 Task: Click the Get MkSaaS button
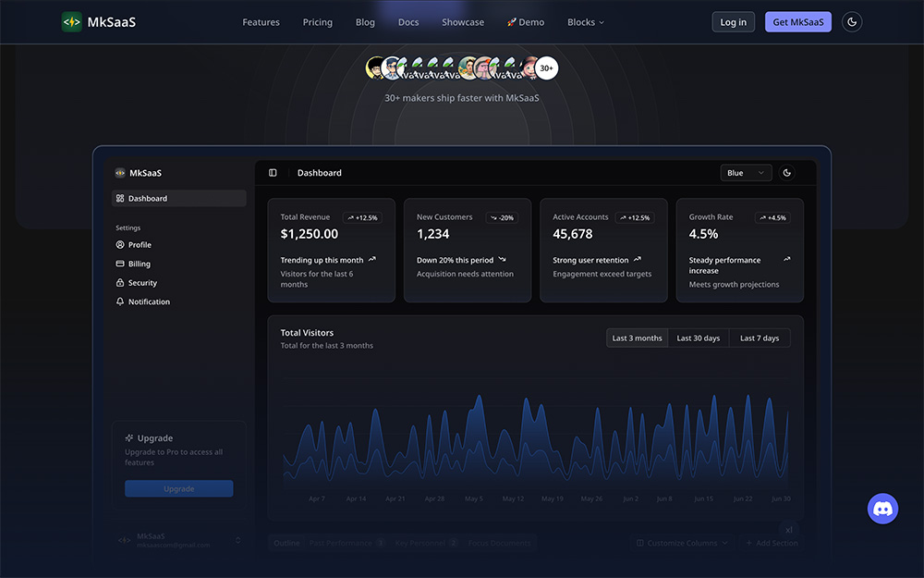(x=798, y=22)
